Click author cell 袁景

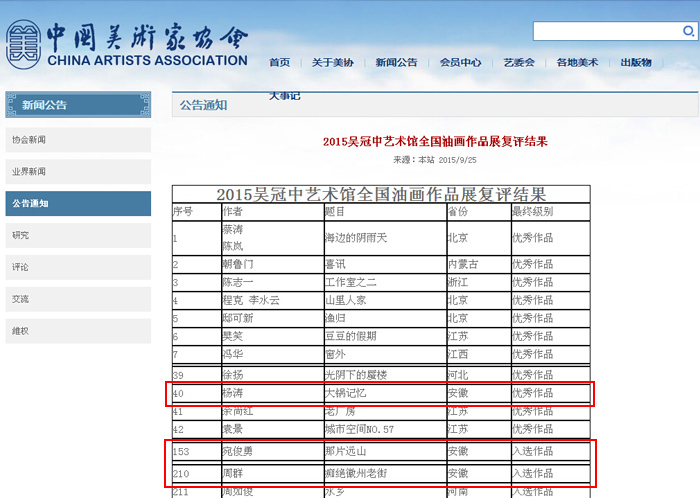[273, 429]
